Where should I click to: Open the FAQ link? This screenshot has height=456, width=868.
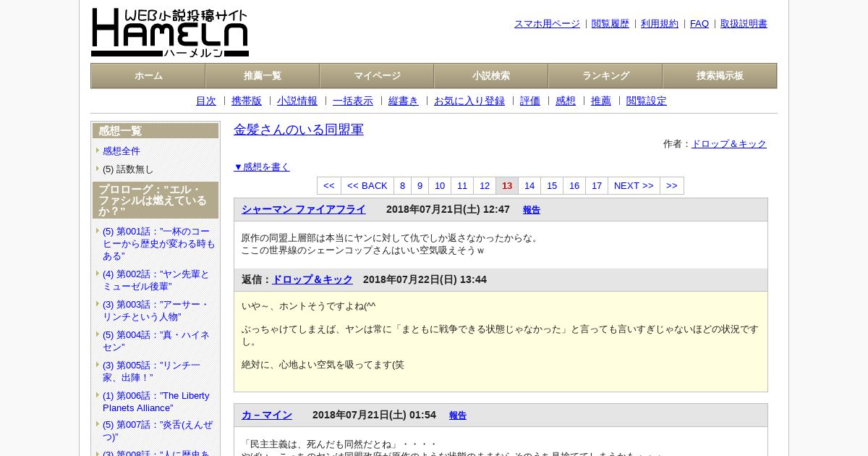click(699, 24)
